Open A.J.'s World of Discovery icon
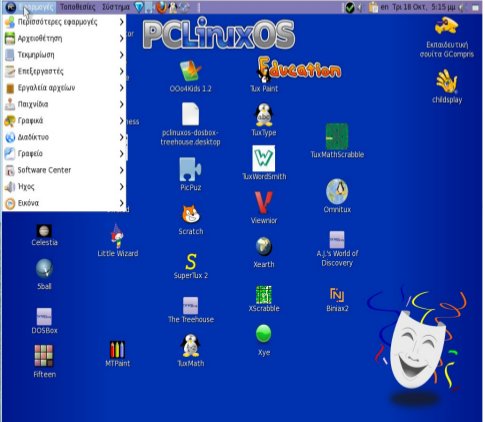 point(337,240)
